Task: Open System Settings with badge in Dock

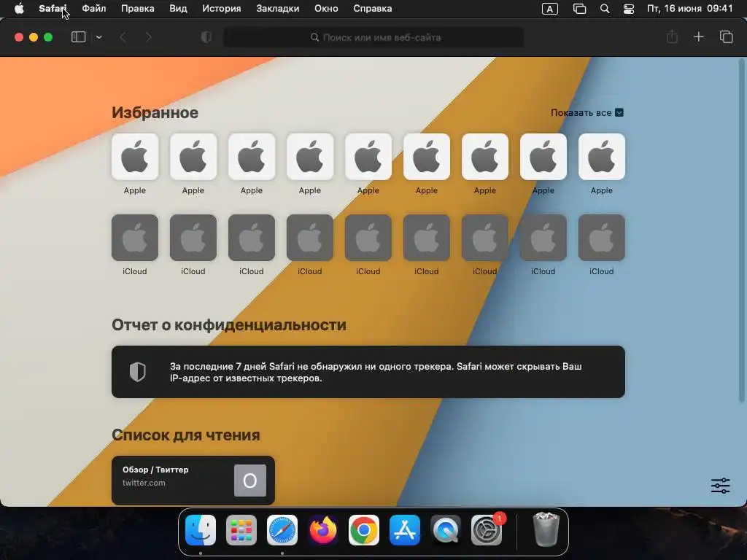Action: coord(487,530)
